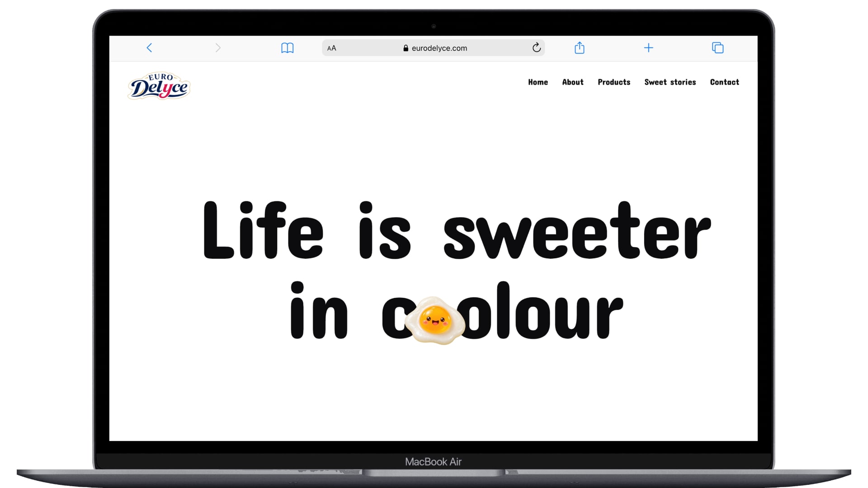The width and height of the screenshot is (868, 488).
Task: Open the Home menu item
Action: 538,82
